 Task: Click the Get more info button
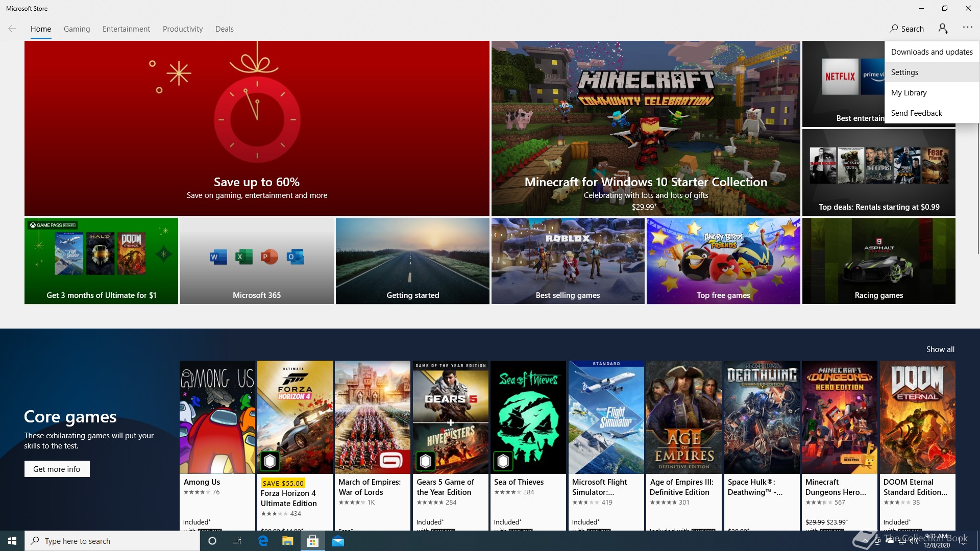click(57, 469)
